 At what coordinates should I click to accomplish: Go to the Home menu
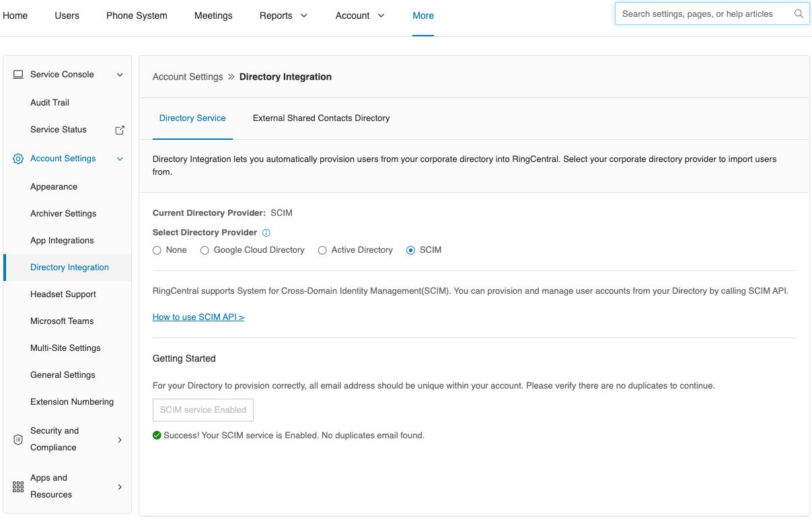tap(15, 15)
